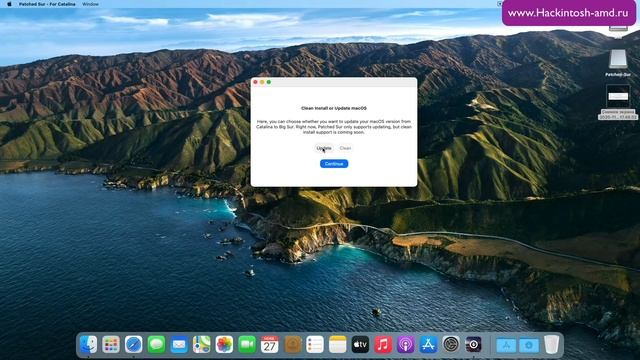
Task: Minimize the Patched Sur dialog window
Action: 262,82
